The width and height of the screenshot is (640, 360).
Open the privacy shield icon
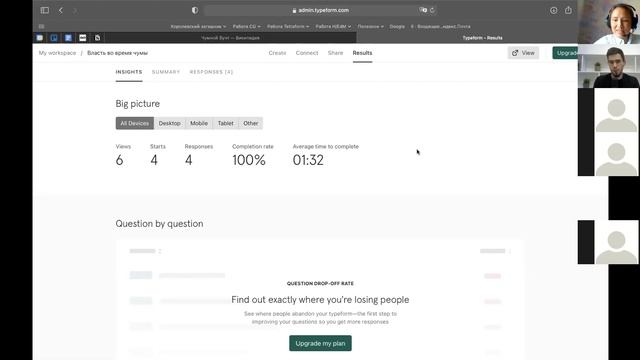click(x=195, y=10)
